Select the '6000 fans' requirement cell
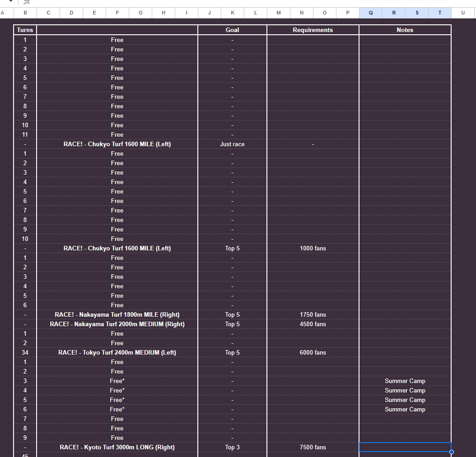 click(x=313, y=353)
